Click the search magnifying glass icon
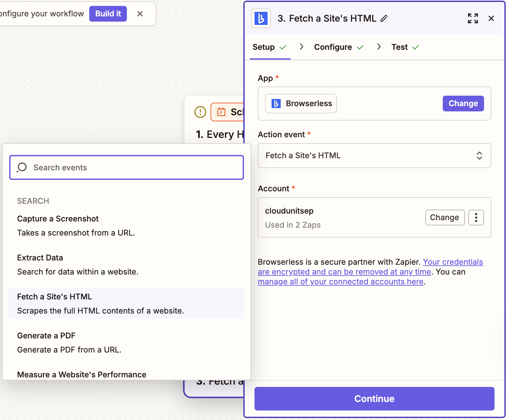 click(21, 167)
